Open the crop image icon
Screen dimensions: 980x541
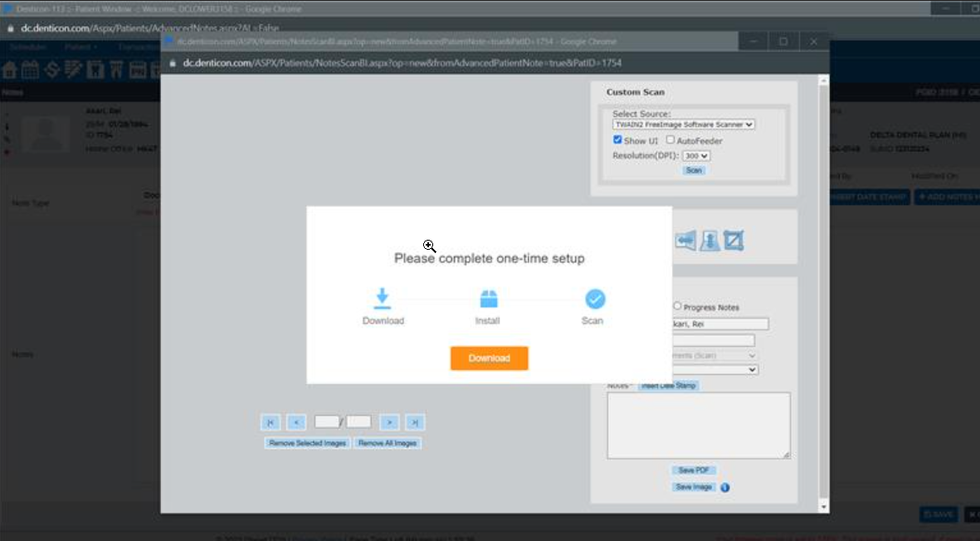point(734,239)
